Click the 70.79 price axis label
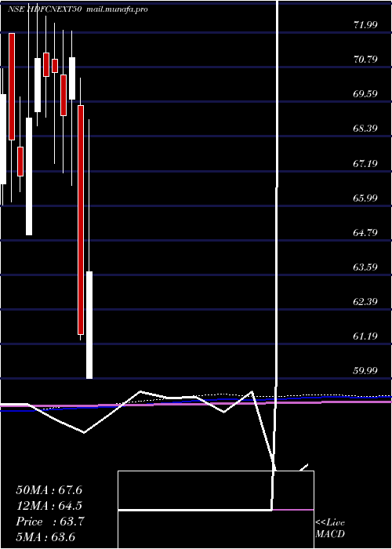 pyautogui.click(x=366, y=59)
